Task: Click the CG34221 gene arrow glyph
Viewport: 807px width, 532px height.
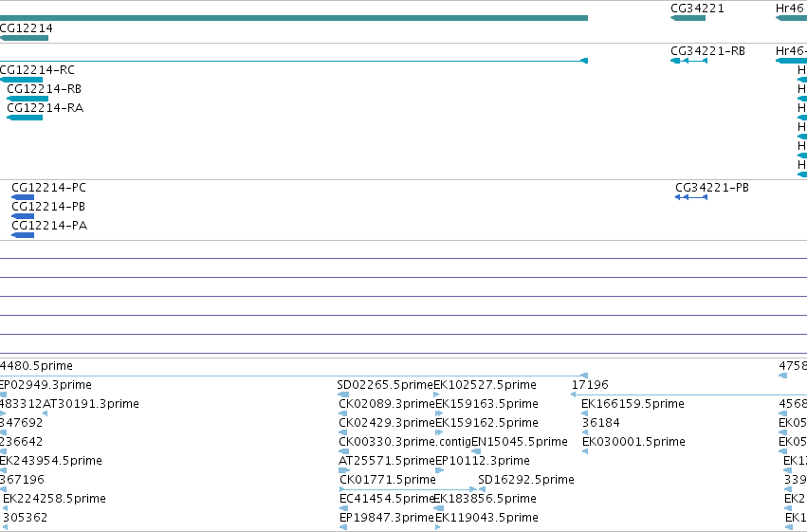Action: pos(688,18)
